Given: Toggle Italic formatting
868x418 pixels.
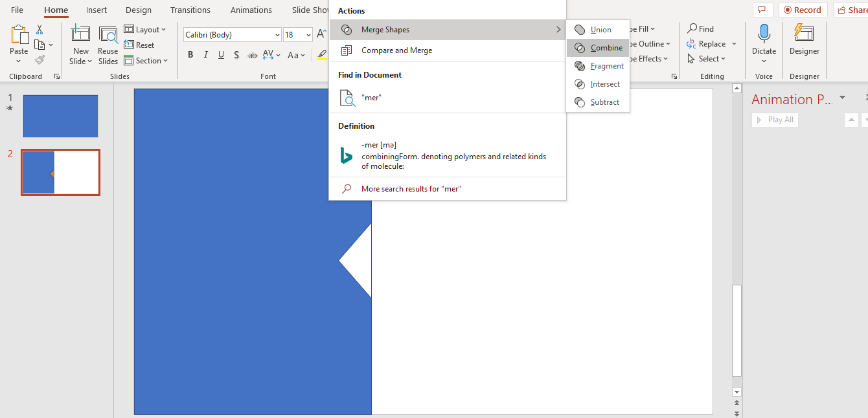Looking at the screenshot, I should tap(206, 55).
